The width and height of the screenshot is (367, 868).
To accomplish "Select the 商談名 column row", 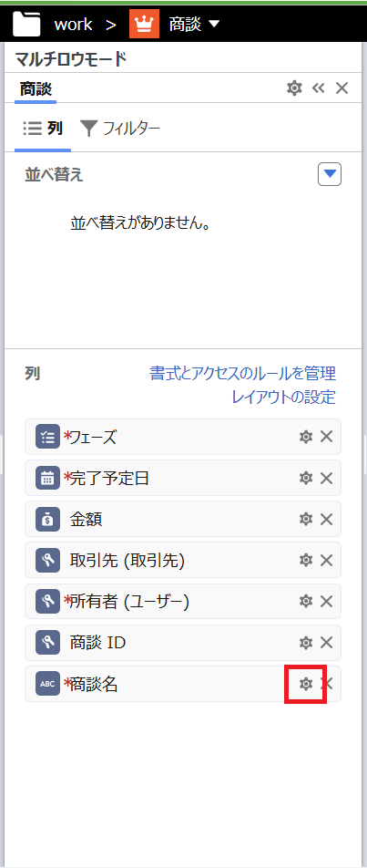I will [183, 684].
